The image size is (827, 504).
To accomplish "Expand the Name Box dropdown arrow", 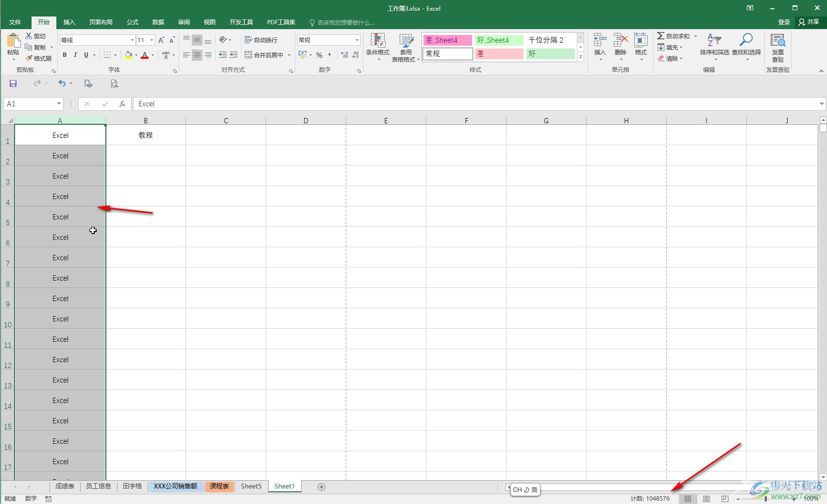I will pos(59,103).
